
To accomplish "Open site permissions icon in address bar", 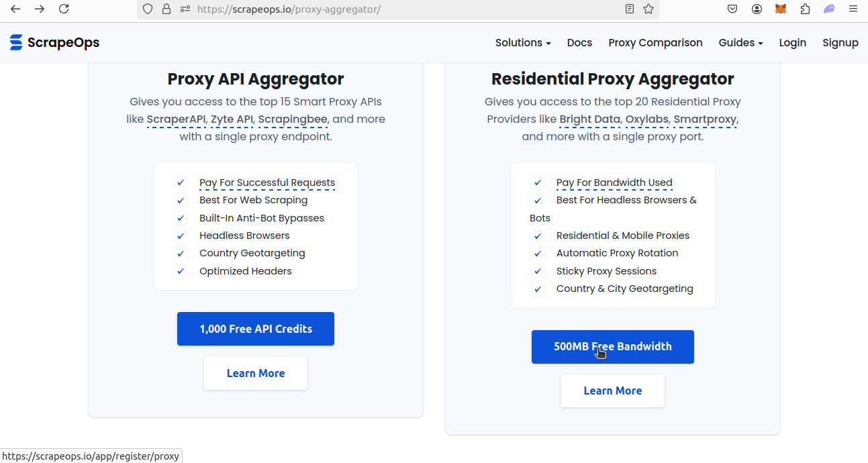I will coord(185,9).
